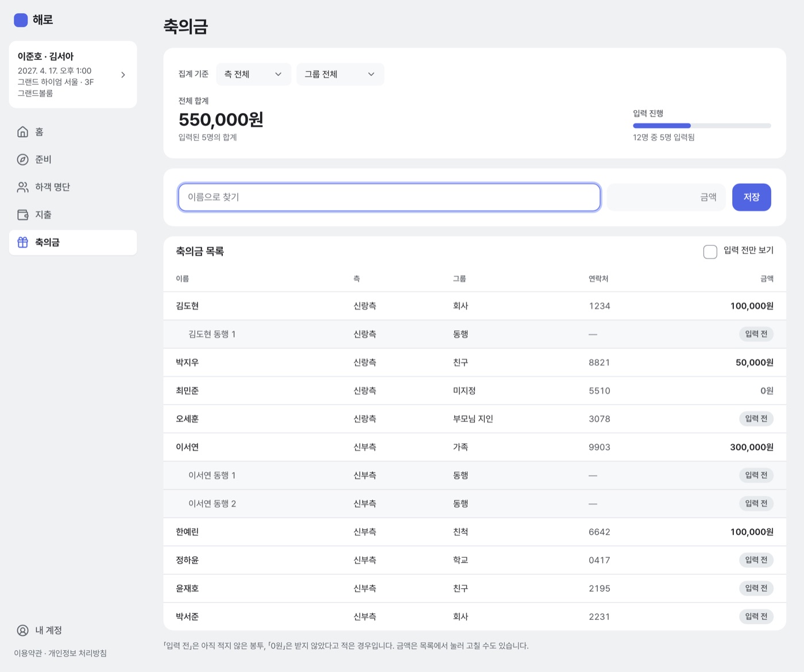Click the 준비 compass icon

click(22, 159)
